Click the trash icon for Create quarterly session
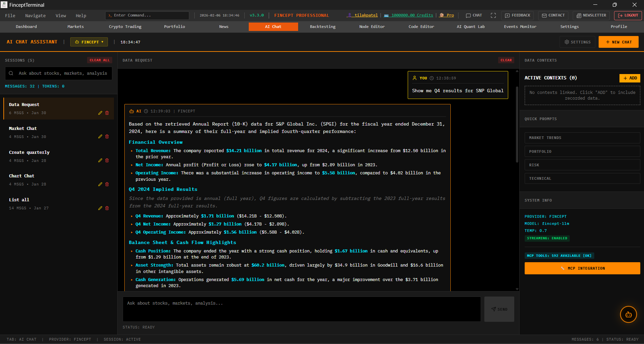The image size is (644, 344). (x=107, y=161)
